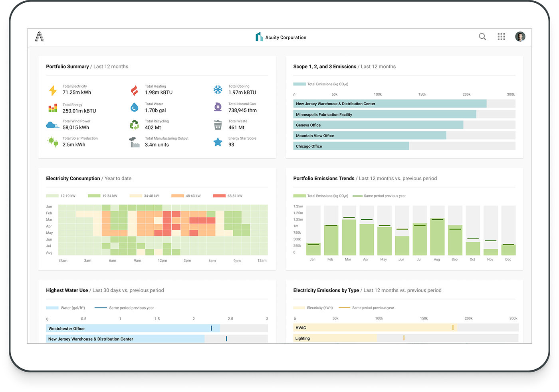Click the Total Heating flame icon
This screenshot has height=392, width=559.
(135, 90)
